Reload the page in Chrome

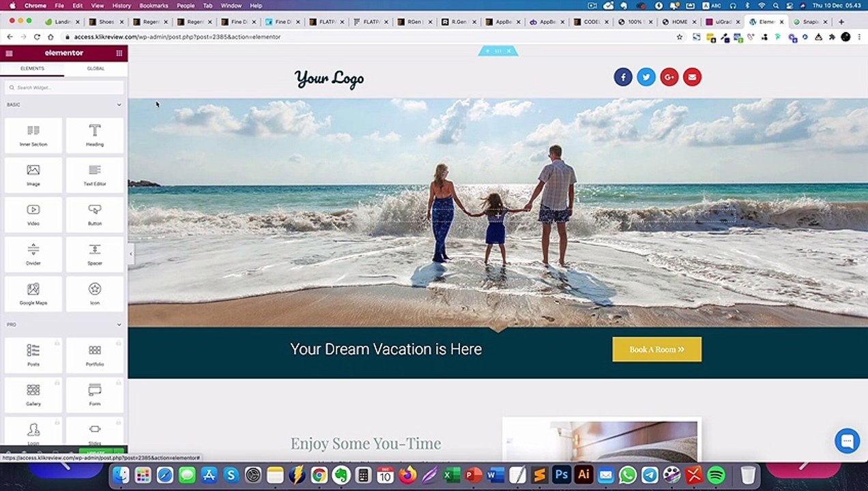coord(37,37)
